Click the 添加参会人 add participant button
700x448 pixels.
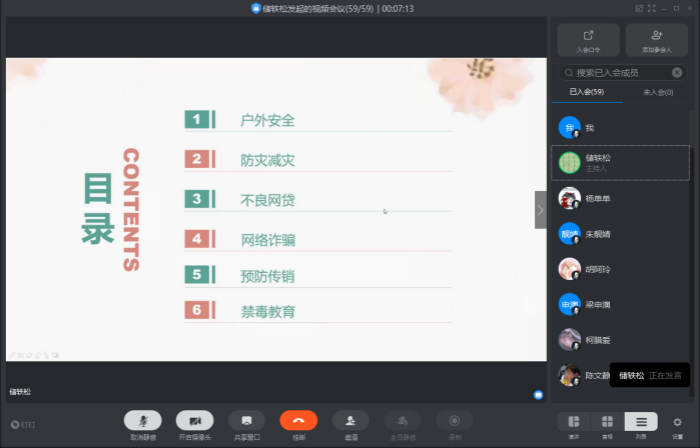(656, 39)
